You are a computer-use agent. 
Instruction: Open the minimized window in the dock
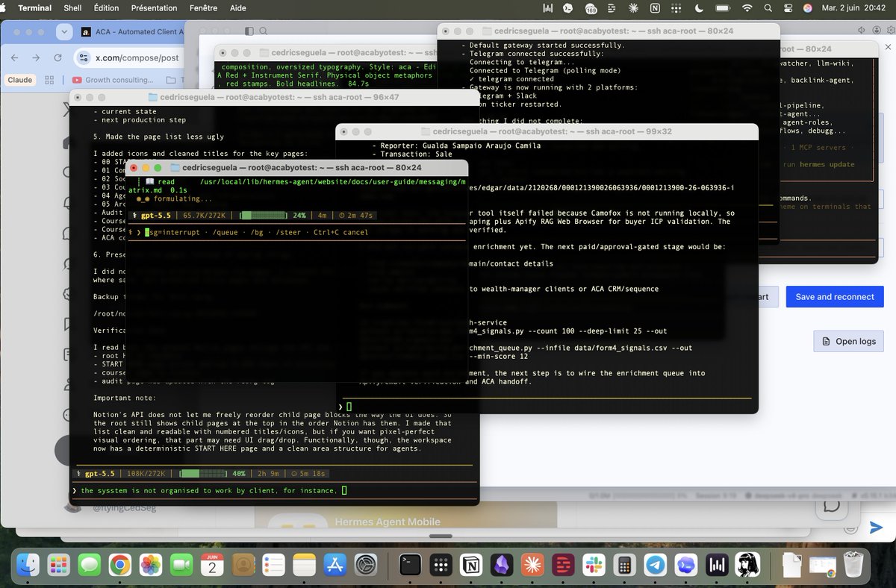click(x=823, y=566)
